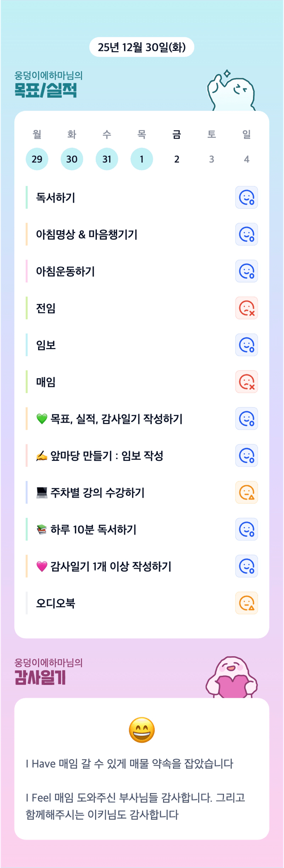Screen dimensions: 284x868
Task: Click status icon for 하루 10분 독서하기
Action: [246, 529]
